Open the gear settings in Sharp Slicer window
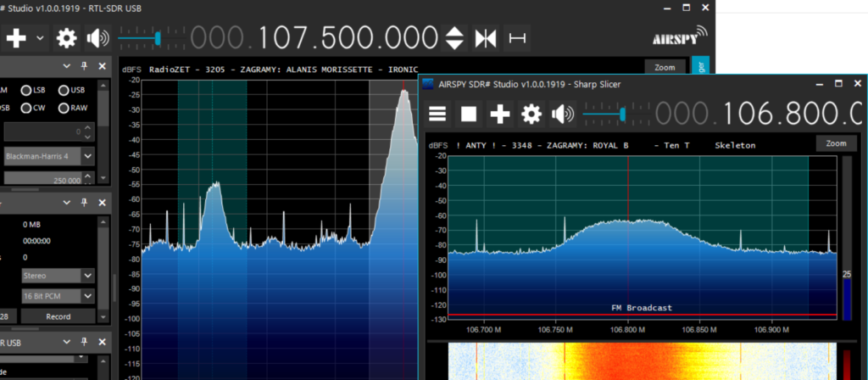 coord(531,115)
